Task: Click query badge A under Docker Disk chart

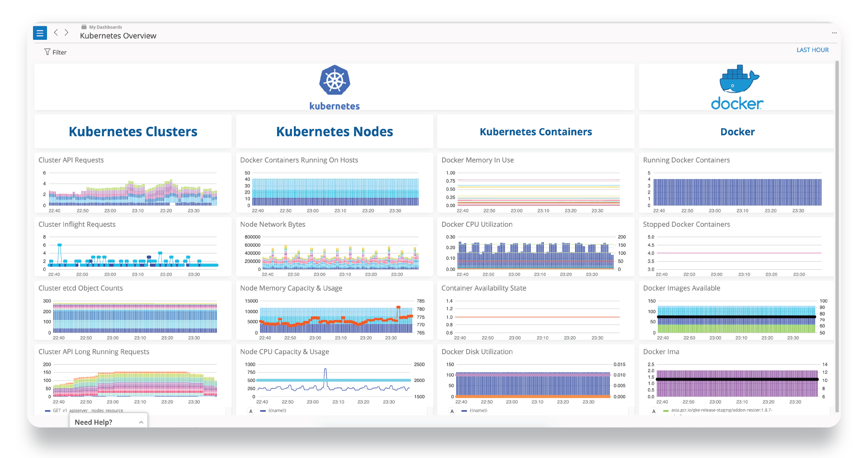Action: [x=452, y=411]
